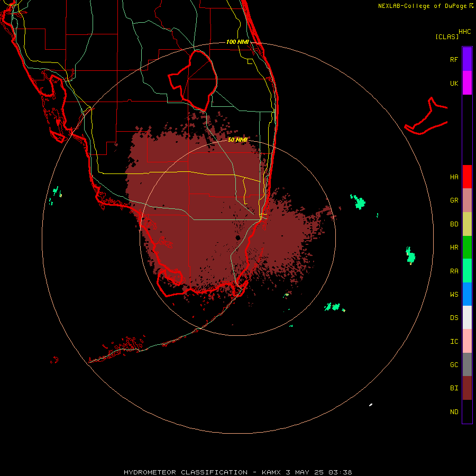Select the BD yellow legend swatch
Viewport: 476px width, 476px height.
coord(467,224)
